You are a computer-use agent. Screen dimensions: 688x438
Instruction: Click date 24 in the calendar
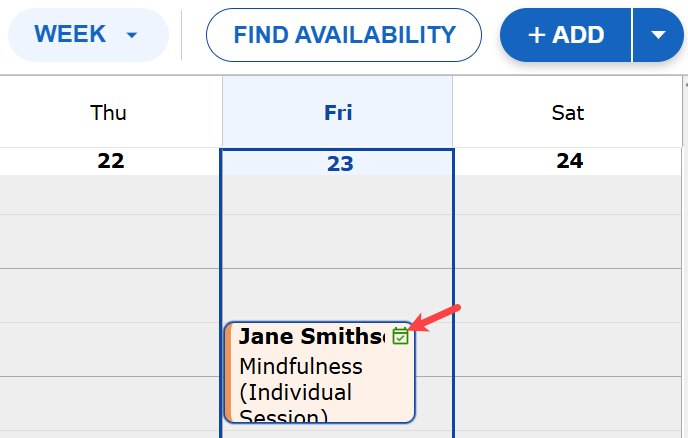pyautogui.click(x=569, y=161)
